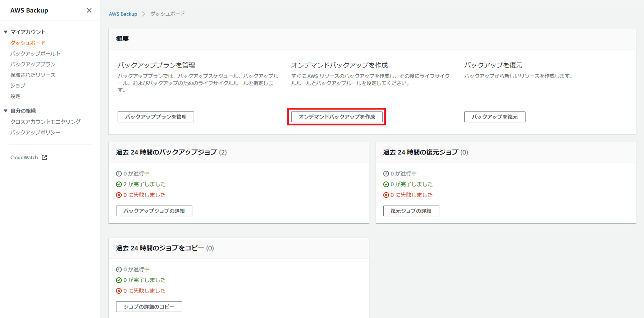The image size is (644, 318).
Task: Select バックアップポリシー in sidebar
Action: pos(35,133)
